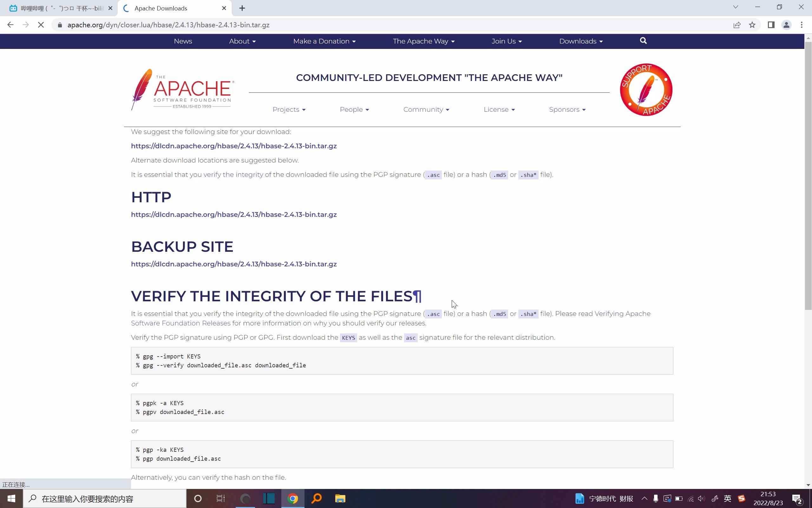Click the teal taskbar app icon

[269, 498]
